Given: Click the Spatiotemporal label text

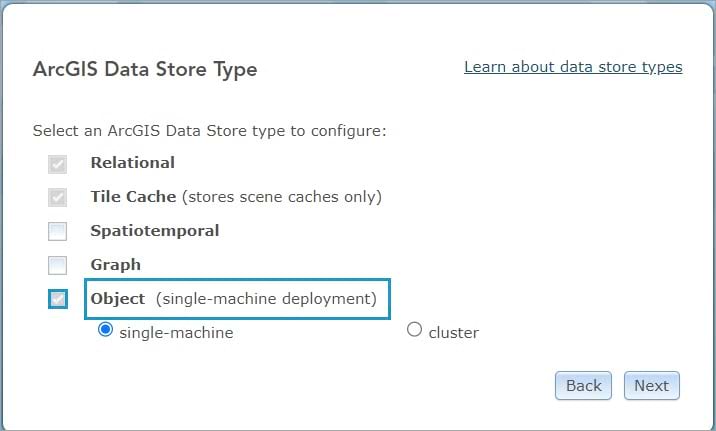Looking at the screenshot, I should tap(155, 231).
